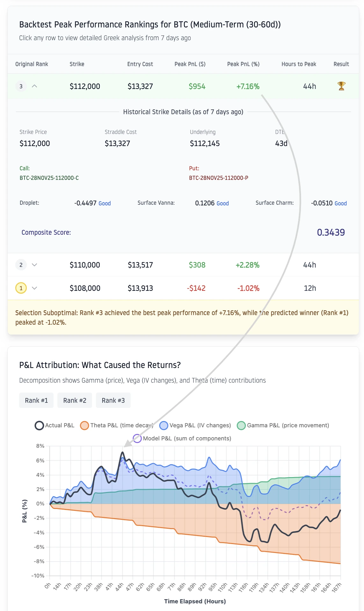The width and height of the screenshot is (364, 611).
Task: Click the rank #2 badge on $110,000 row
Action: (21, 265)
